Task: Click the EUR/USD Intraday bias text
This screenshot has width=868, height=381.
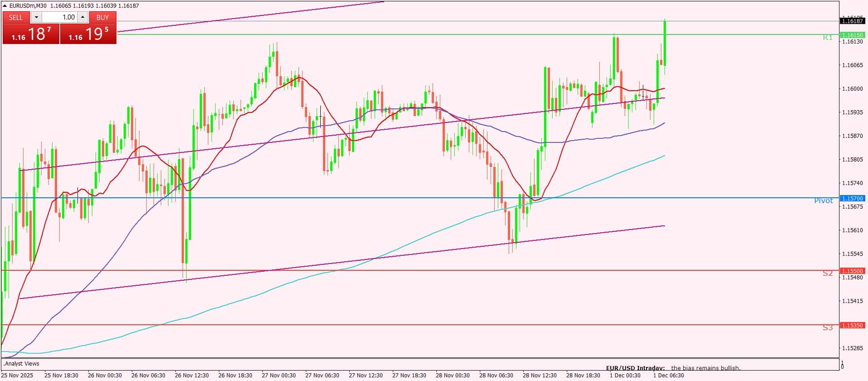Action: coord(673,368)
